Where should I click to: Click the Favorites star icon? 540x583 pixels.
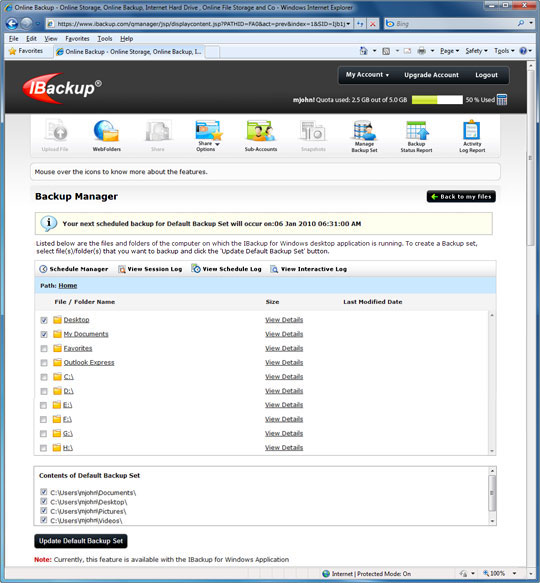[12, 51]
